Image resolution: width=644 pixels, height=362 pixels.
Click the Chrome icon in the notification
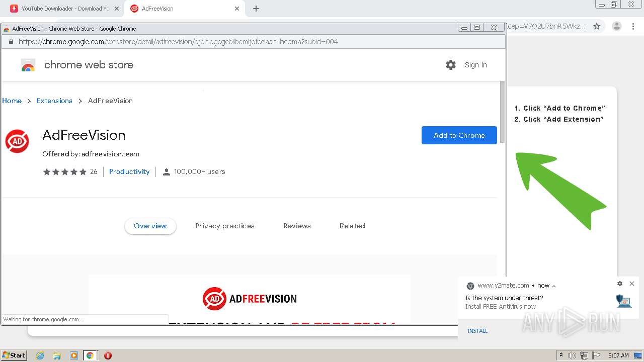point(470,286)
